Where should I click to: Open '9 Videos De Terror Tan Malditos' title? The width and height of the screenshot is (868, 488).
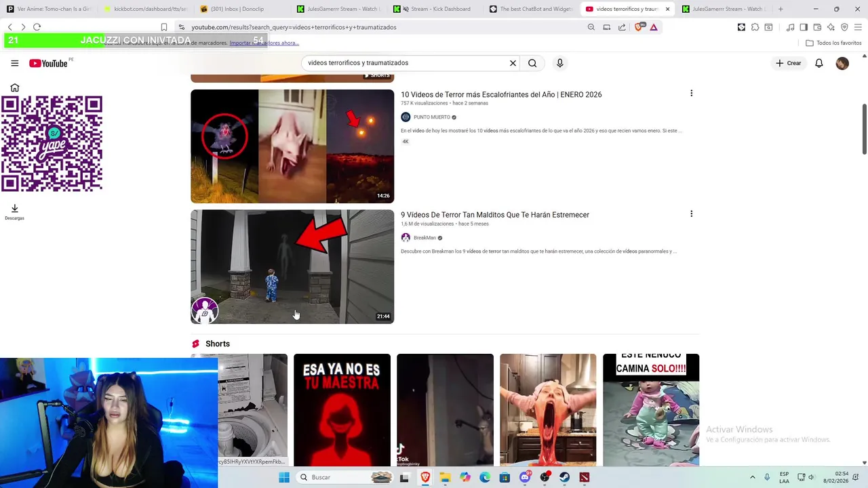(x=495, y=215)
